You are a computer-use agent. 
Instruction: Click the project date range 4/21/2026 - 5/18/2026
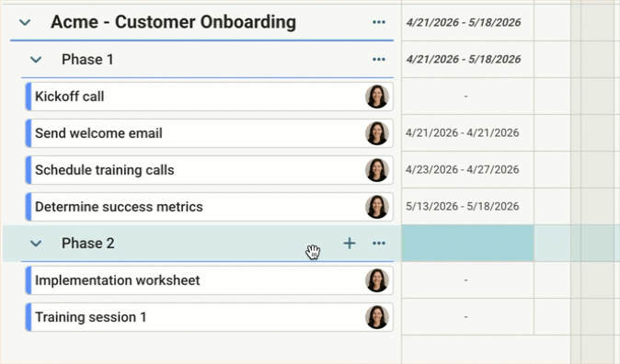[464, 23]
